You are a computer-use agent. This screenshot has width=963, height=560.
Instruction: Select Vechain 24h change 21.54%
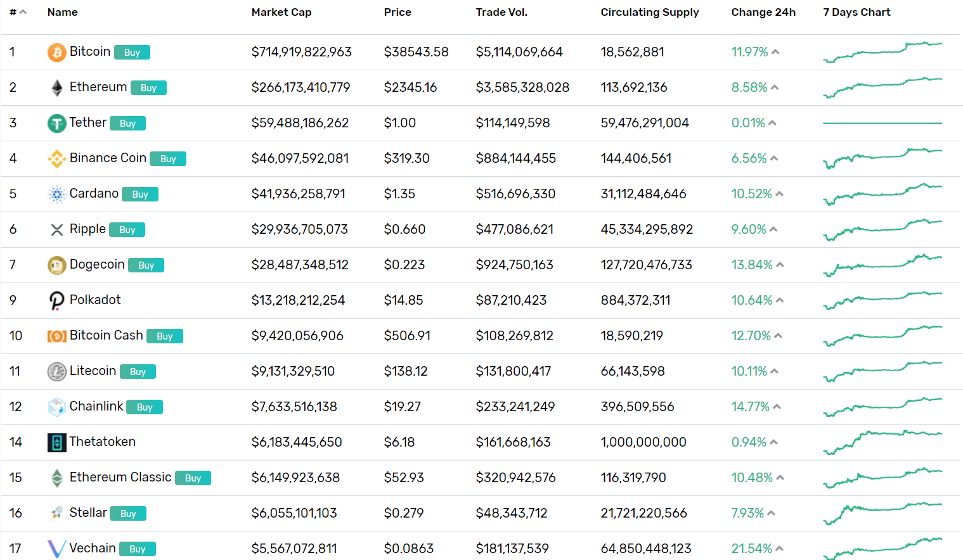pos(752,549)
